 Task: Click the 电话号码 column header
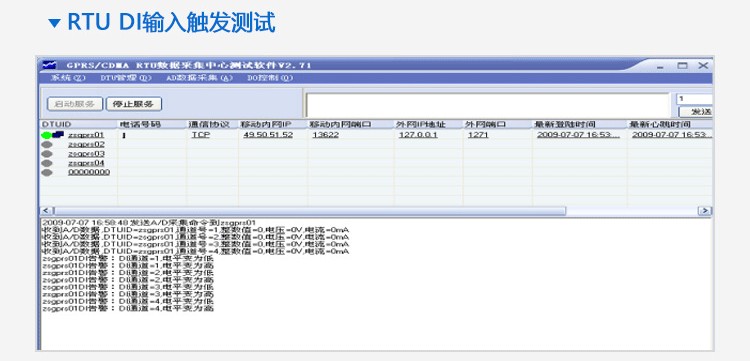tap(152, 125)
